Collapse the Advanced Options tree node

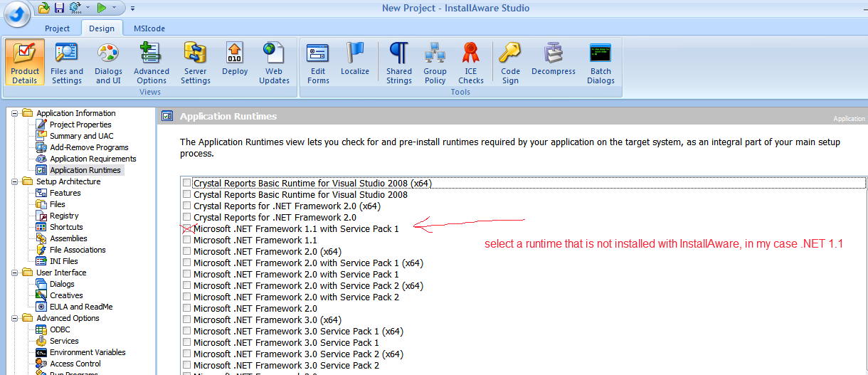pos(14,318)
